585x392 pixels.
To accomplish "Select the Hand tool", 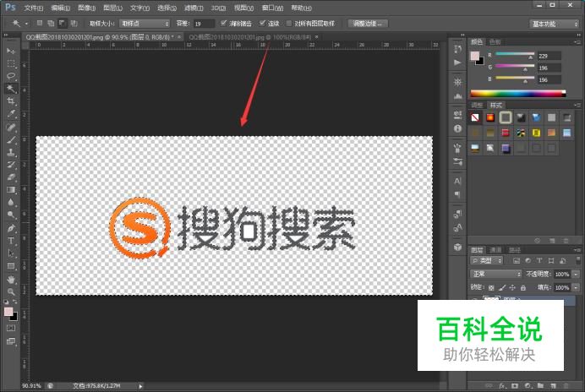I will [11, 280].
